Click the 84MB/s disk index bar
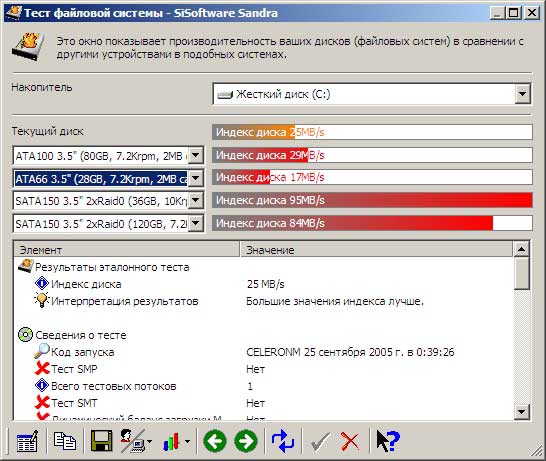Image resolution: width=546 pixels, height=461 pixels. click(372, 223)
